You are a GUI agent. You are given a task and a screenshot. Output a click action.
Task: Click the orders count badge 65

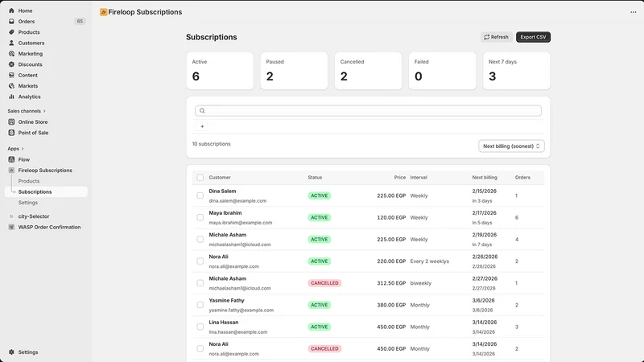point(80,22)
